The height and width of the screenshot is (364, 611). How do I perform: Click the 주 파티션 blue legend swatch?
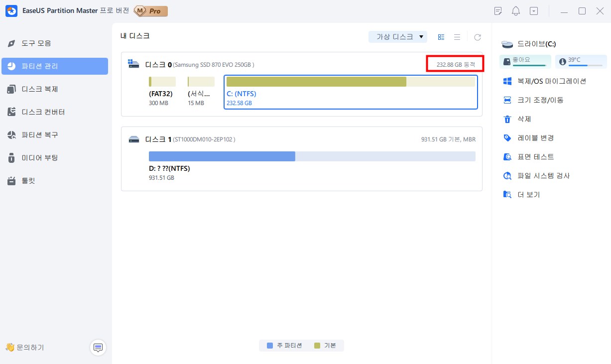click(270, 346)
